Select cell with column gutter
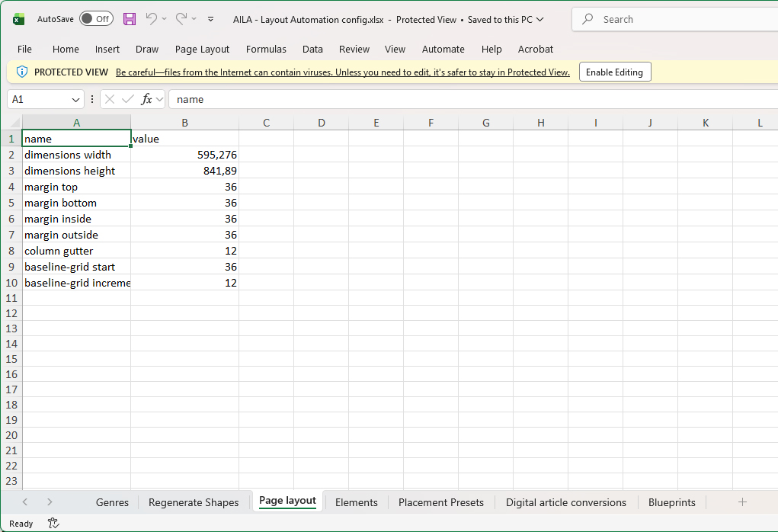Screen dimensions: 778x532 [76, 251]
